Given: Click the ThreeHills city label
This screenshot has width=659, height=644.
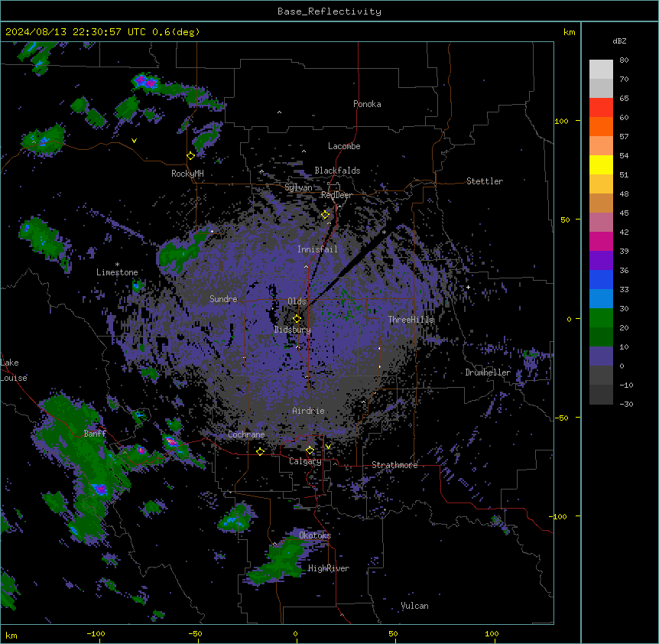Looking at the screenshot, I should [x=411, y=320].
